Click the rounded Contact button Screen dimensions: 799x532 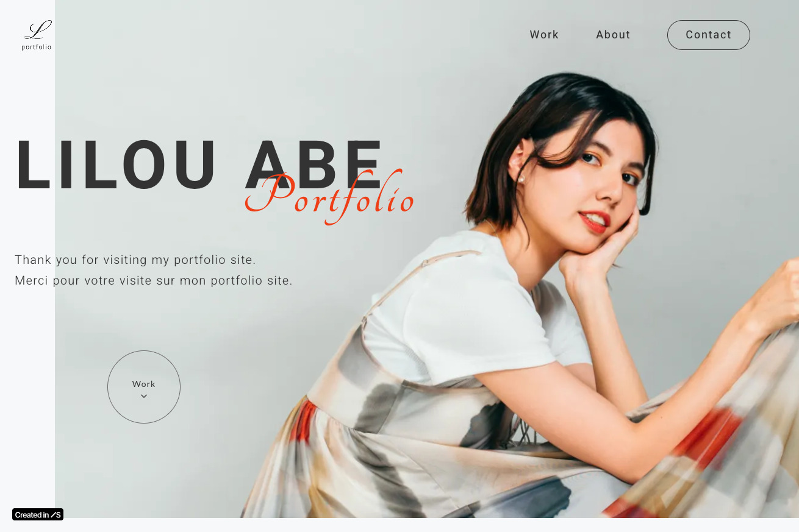click(709, 35)
